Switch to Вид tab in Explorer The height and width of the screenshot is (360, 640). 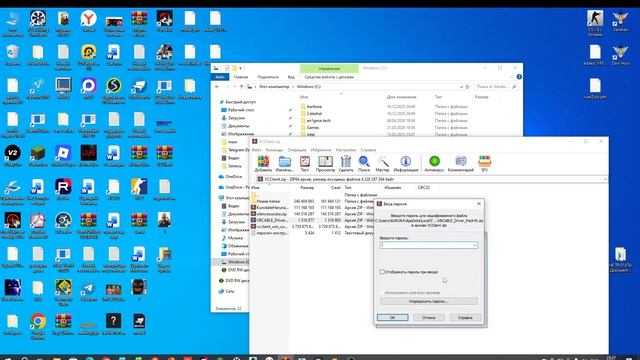pyautogui.click(x=291, y=77)
